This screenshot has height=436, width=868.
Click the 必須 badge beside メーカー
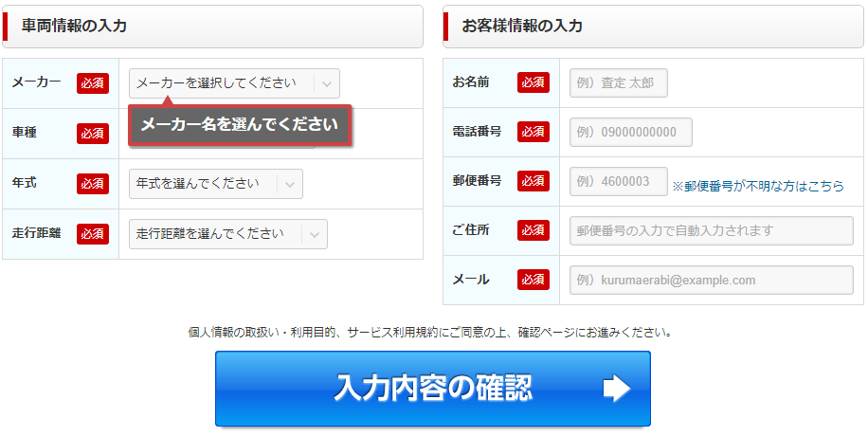pos(93,83)
